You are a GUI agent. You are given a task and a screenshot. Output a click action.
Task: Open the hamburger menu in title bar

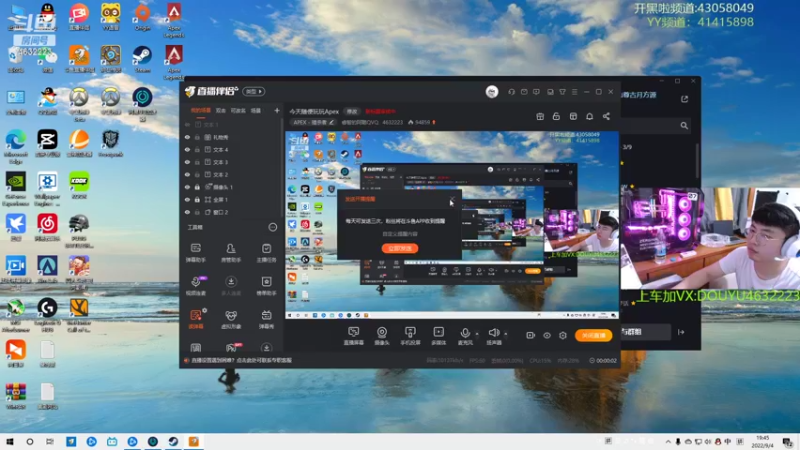[574, 92]
